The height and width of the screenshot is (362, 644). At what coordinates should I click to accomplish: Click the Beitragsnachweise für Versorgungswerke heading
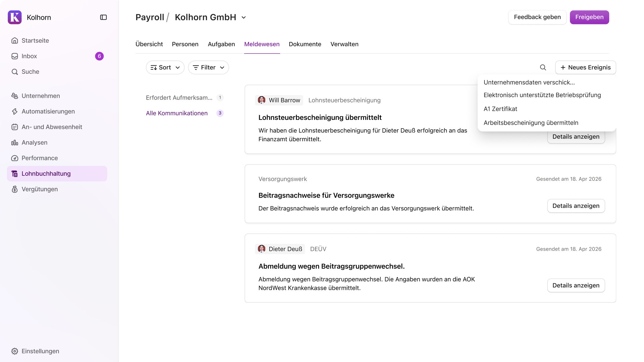point(326,195)
